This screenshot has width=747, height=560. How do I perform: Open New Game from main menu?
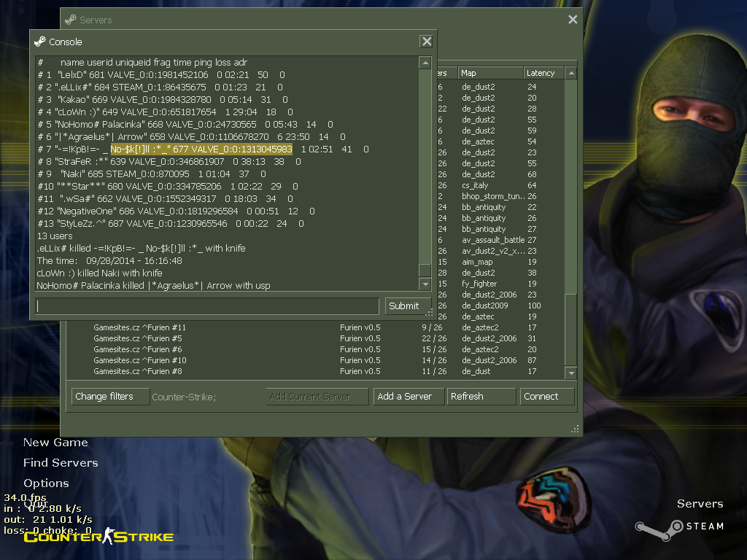(x=55, y=443)
